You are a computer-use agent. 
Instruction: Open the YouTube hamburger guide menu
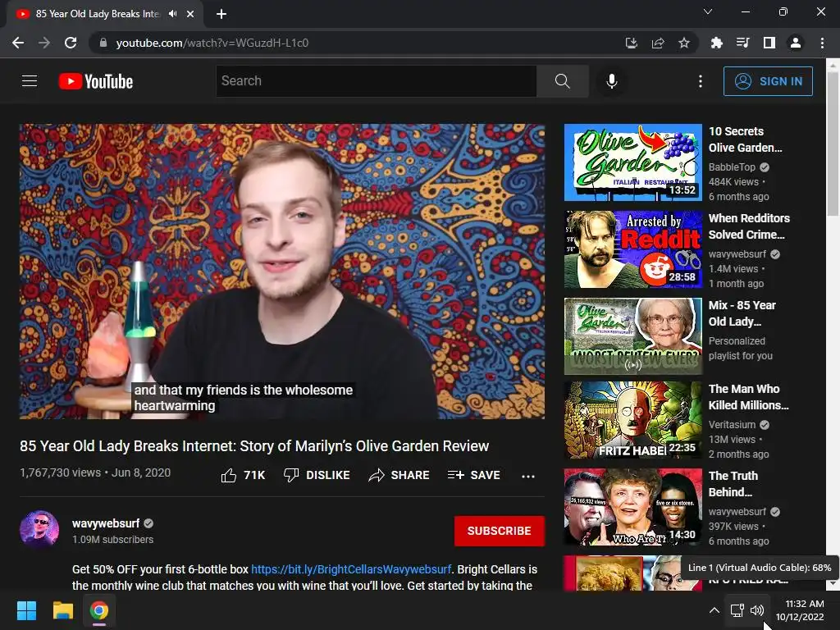pyautogui.click(x=30, y=81)
